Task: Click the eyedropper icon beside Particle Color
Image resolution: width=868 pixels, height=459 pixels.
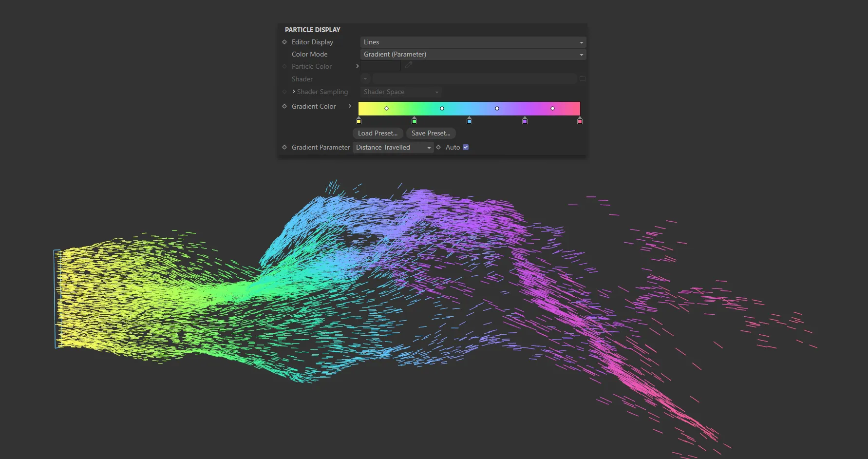Action: (408, 65)
